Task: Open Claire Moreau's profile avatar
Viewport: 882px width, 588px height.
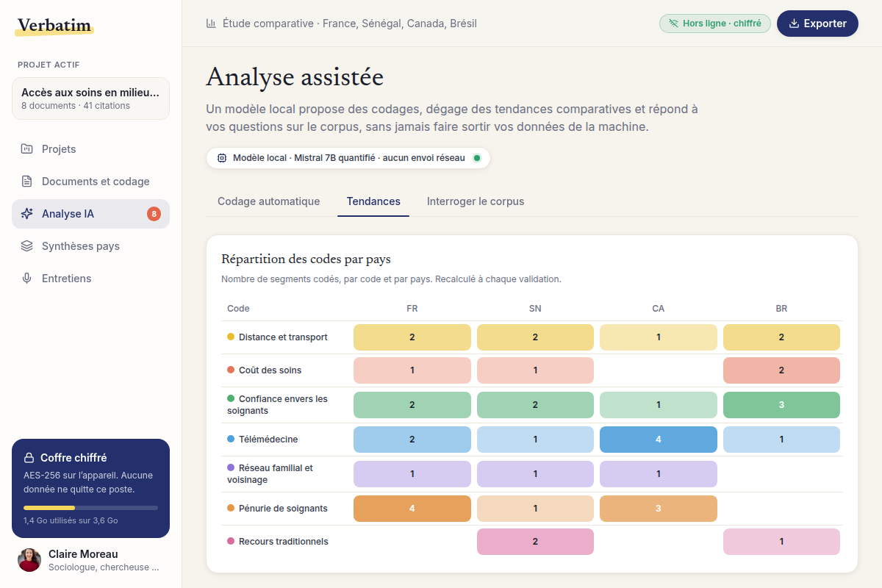Action: point(29,560)
